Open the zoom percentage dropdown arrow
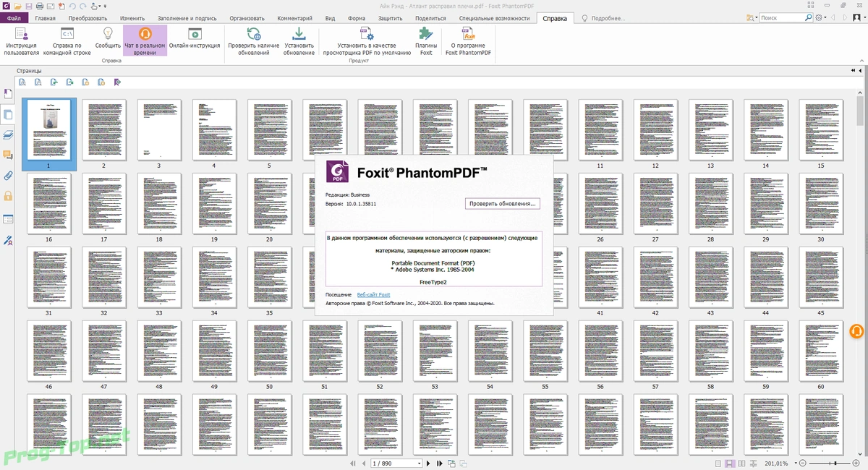 795,462
